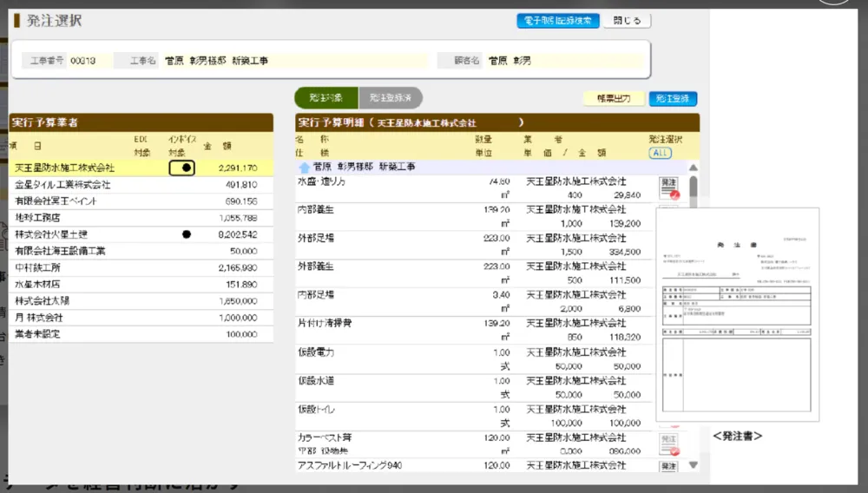Click the 閉じる button
The width and height of the screenshot is (868, 493).
click(x=627, y=21)
